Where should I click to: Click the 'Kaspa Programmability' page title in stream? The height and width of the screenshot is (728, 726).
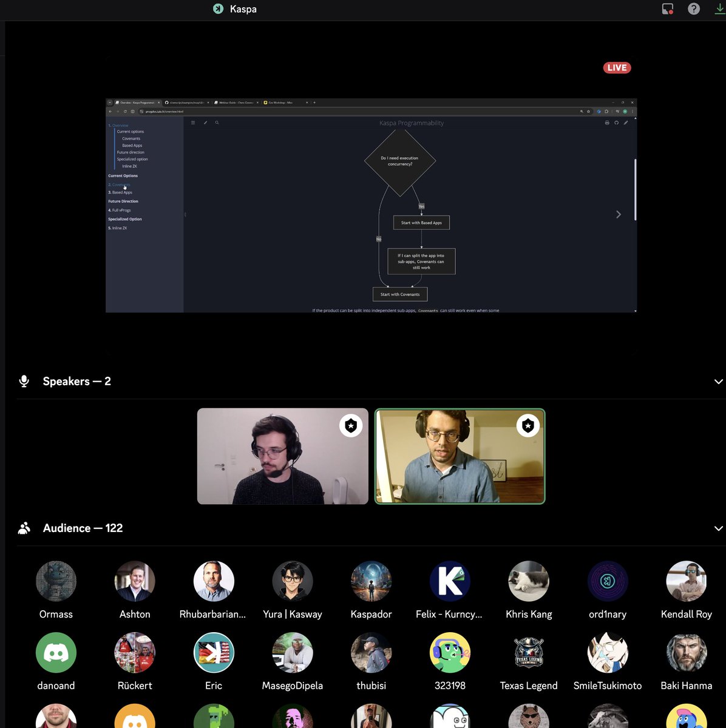coord(412,123)
